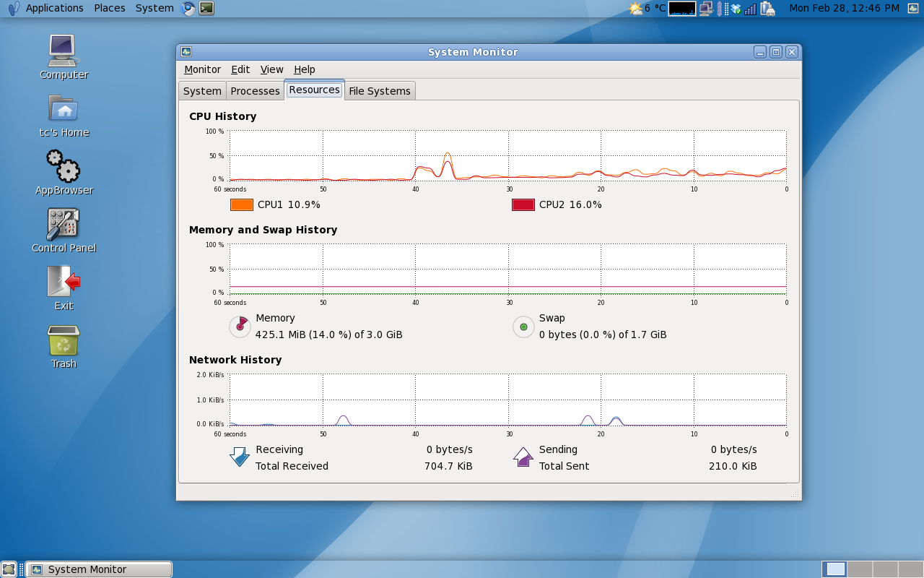Click the wireless signal strength icon
This screenshot has height=578, width=924.
(751, 9)
